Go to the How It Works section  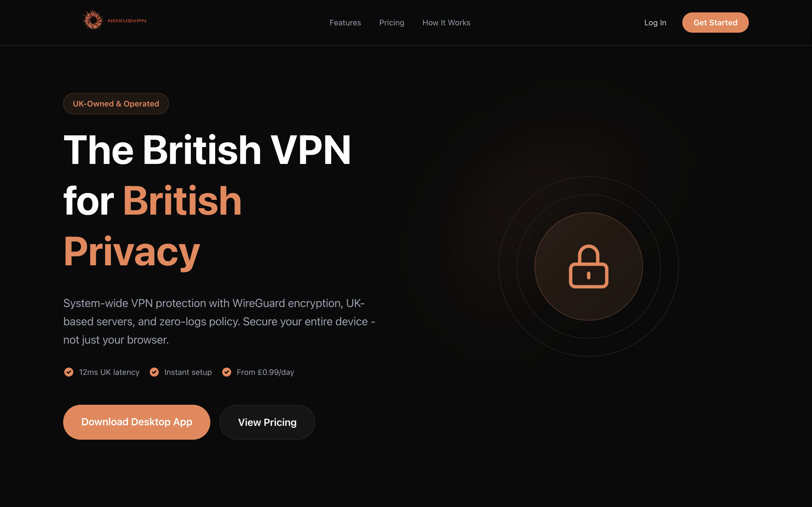[x=446, y=23]
